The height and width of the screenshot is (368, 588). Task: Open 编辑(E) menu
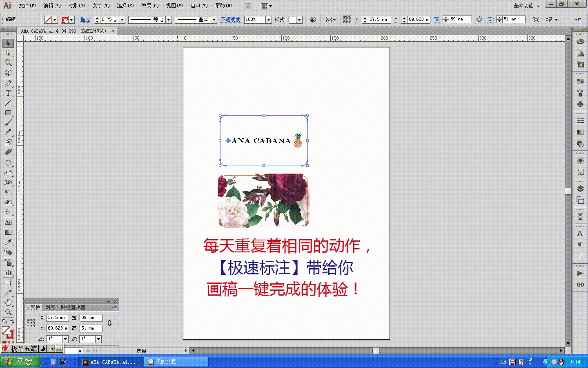click(52, 6)
